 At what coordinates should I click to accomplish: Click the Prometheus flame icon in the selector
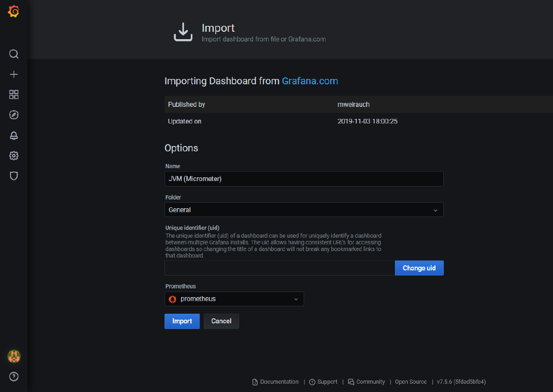click(172, 299)
